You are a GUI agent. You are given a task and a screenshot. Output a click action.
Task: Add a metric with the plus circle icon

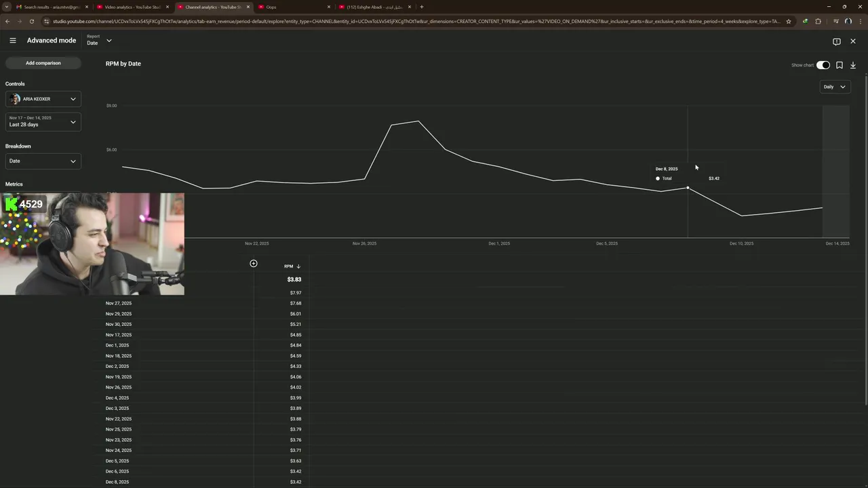pyautogui.click(x=254, y=264)
